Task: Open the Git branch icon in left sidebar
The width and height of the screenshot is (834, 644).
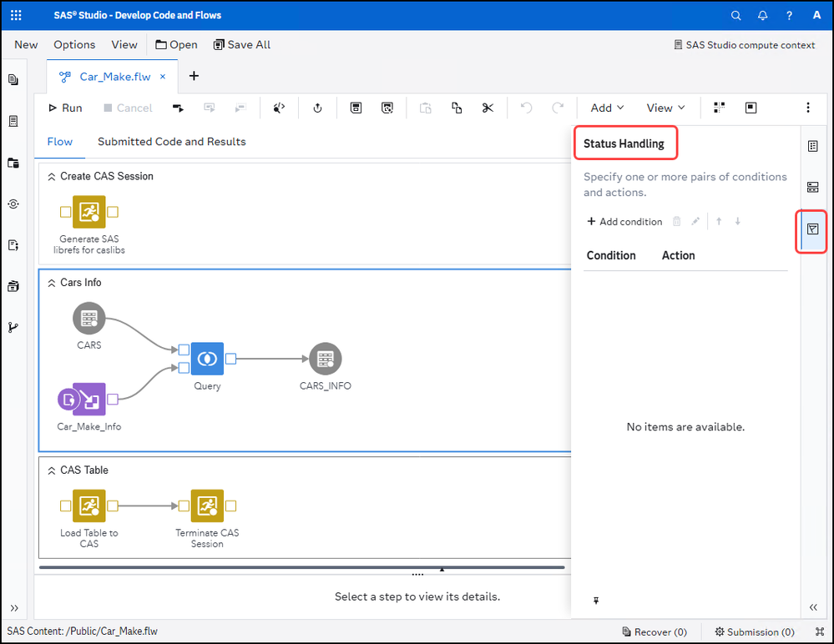Action: pyautogui.click(x=13, y=327)
